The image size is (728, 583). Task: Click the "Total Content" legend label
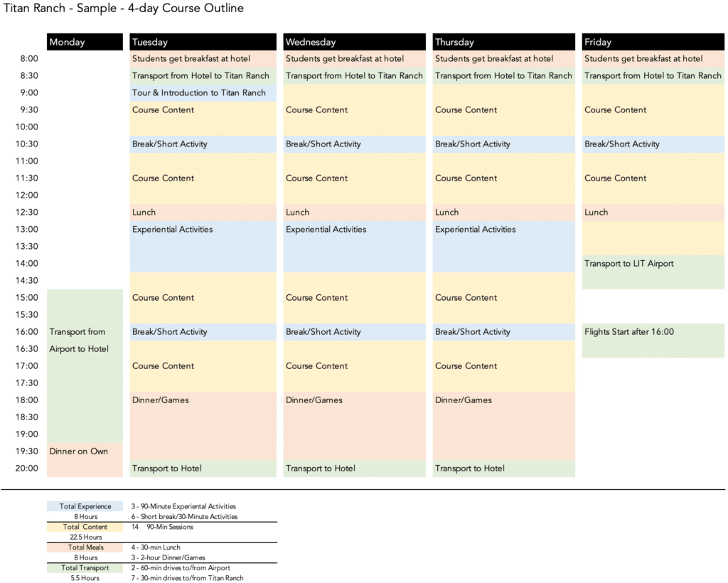(85, 527)
